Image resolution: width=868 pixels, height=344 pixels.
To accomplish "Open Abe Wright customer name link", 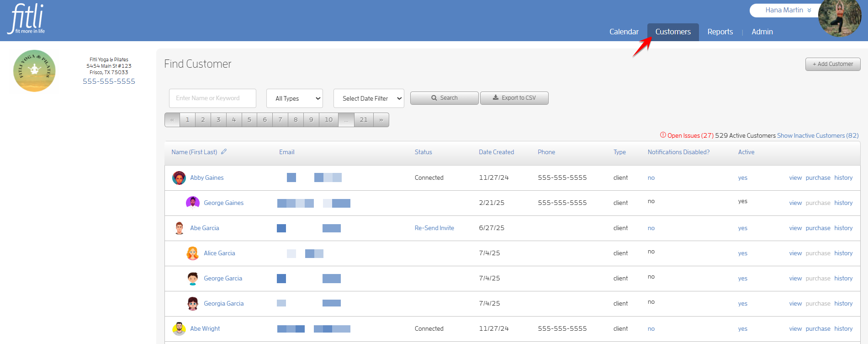I will click(x=205, y=328).
